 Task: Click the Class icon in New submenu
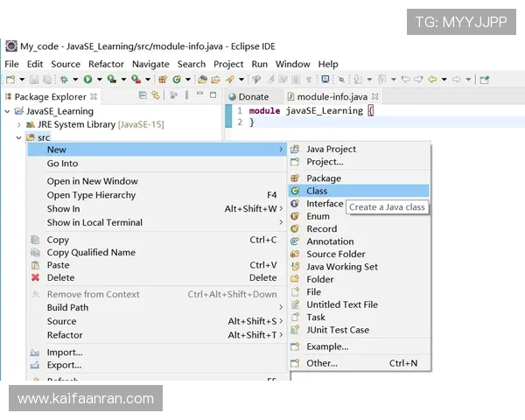[295, 191]
